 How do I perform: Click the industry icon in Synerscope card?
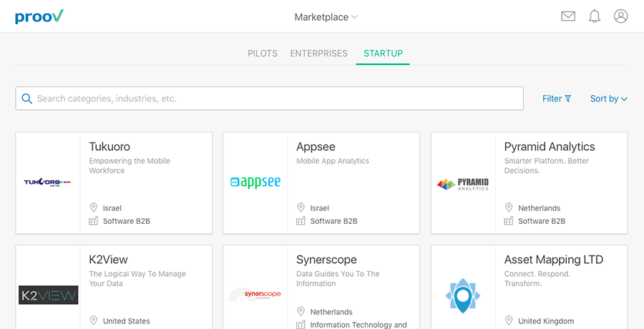click(x=301, y=325)
